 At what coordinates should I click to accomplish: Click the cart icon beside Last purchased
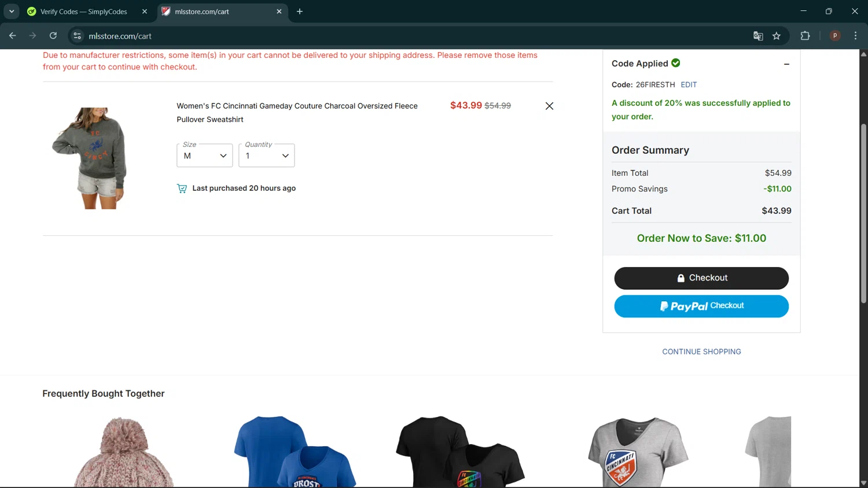[182, 188]
